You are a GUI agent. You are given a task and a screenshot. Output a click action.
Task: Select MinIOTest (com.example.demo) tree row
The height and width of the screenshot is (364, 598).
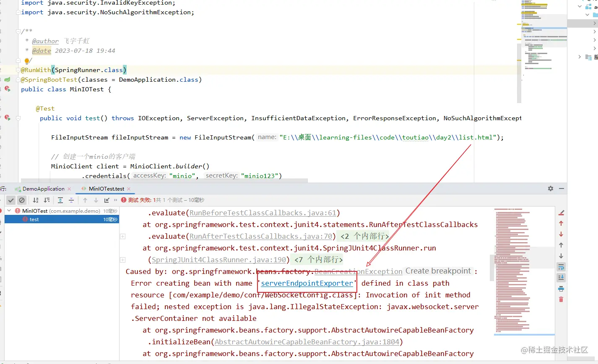click(x=62, y=211)
